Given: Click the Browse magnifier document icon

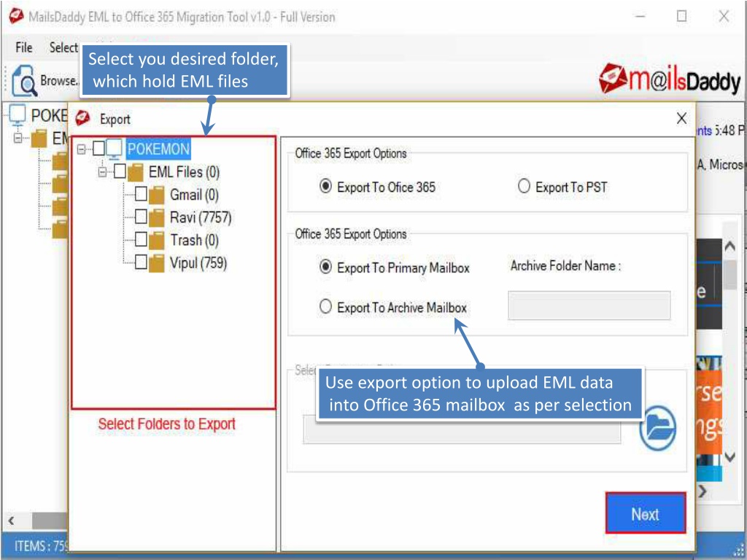Looking at the screenshot, I should [x=24, y=81].
